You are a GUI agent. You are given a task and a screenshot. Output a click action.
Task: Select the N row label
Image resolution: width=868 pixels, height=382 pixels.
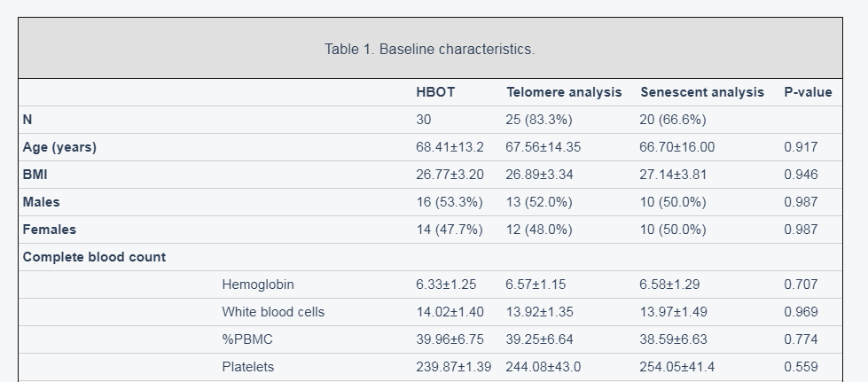(x=27, y=120)
